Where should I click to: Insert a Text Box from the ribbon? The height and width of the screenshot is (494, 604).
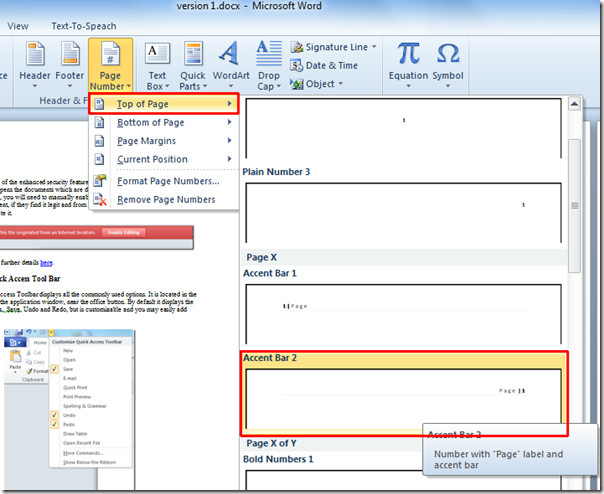tap(158, 66)
